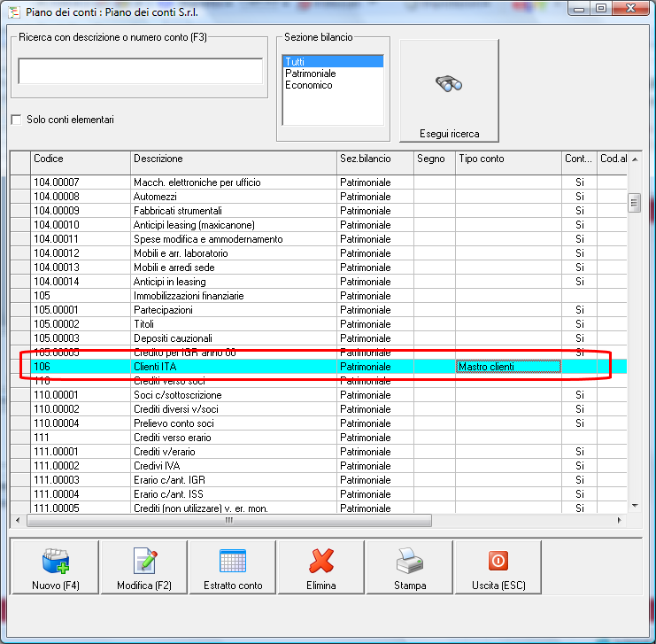656x644 pixels.
Task: Select Mobili e arredi sede row
Action: point(319,268)
